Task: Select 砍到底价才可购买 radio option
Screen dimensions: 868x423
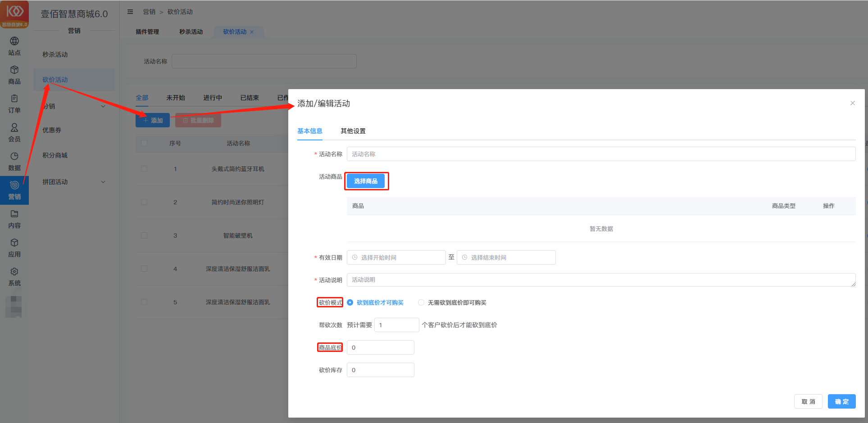Action: click(x=375, y=302)
